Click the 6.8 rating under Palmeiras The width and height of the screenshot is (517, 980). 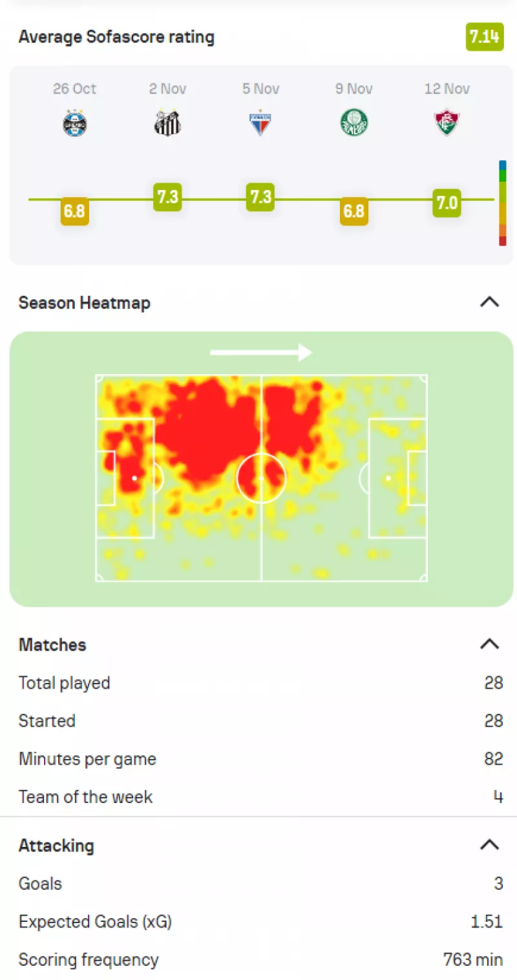tap(353, 211)
